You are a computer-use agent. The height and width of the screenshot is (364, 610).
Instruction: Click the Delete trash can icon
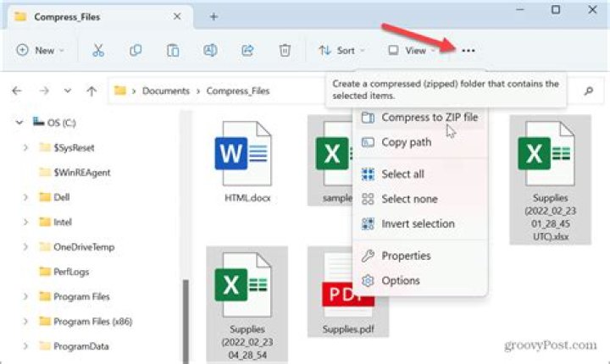tap(286, 51)
